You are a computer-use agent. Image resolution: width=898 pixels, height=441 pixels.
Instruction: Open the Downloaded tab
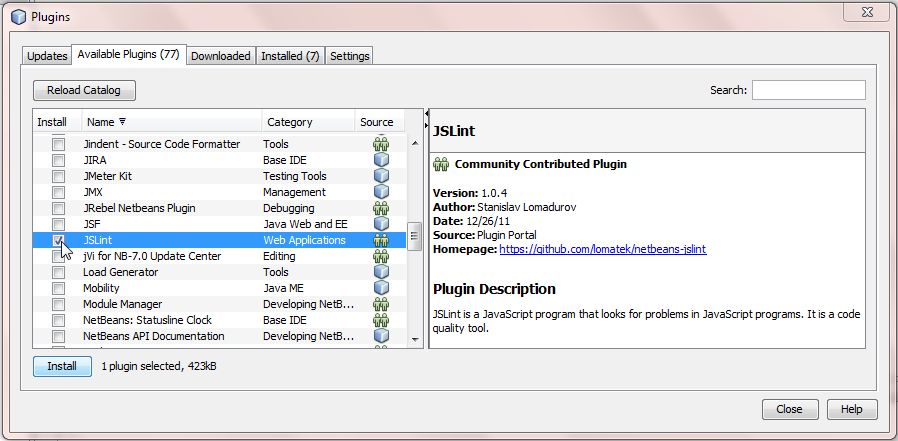click(220, 56)
